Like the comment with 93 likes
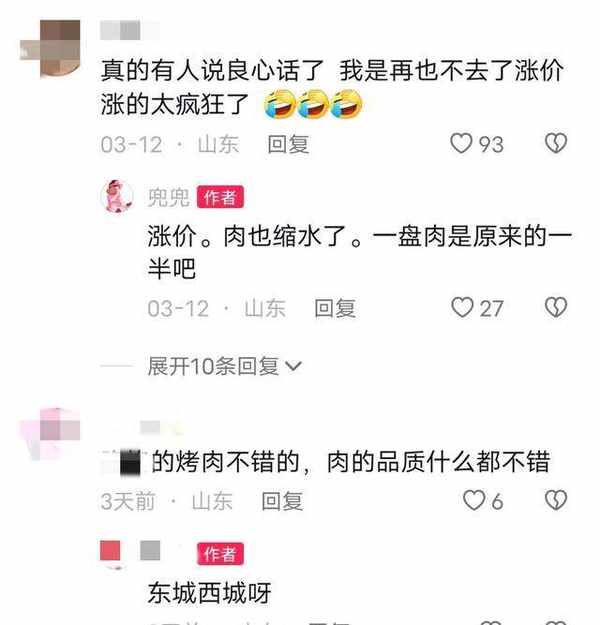This screenshot has height=625, width=600. coord(461,143)
